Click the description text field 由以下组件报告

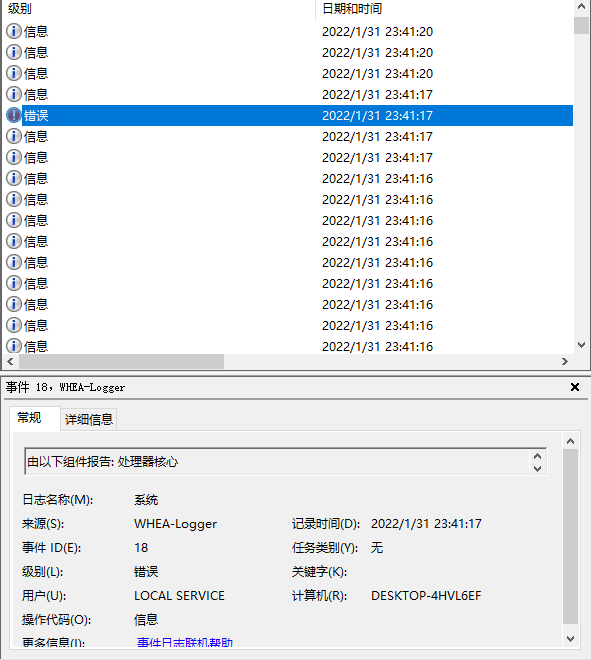tap(278, 462)
